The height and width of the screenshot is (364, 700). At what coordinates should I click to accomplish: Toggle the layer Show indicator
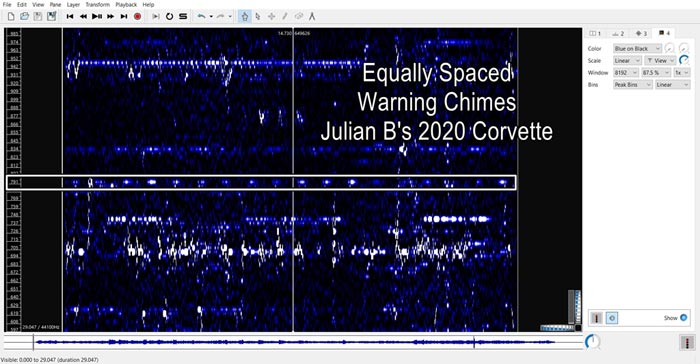pyautogui.click(x=683, y=318)
